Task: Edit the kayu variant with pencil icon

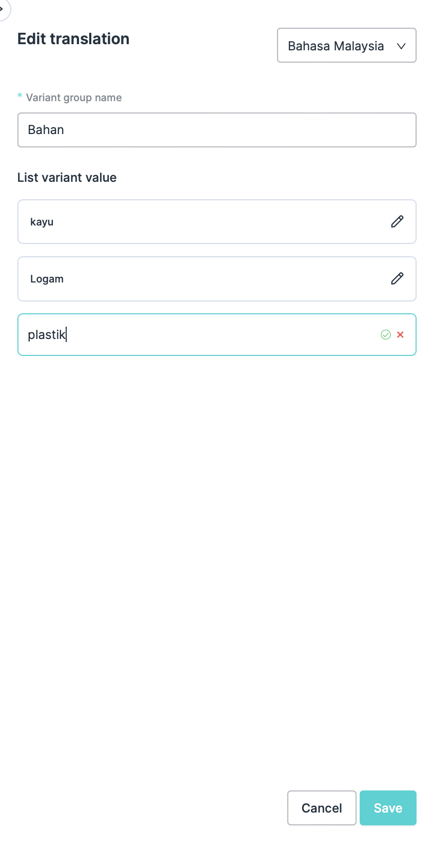Action: pyautogui.click(x=397, y=221)
